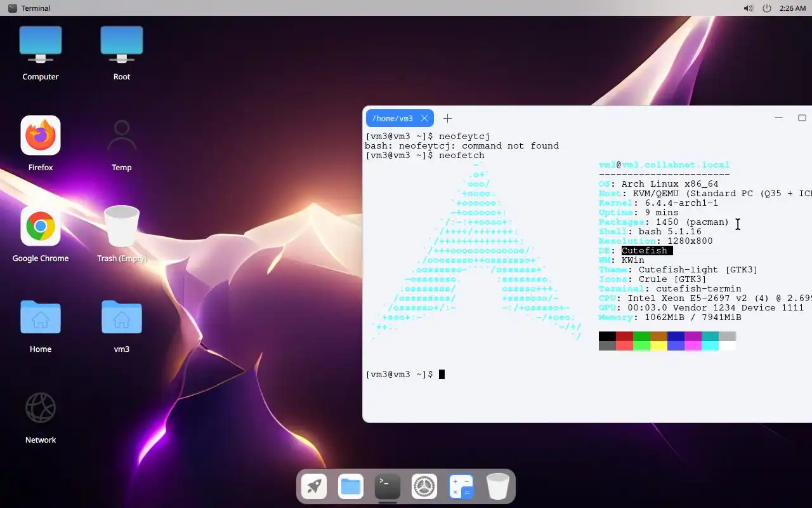This screenshot has width=812, height=508.
Task: Click the 'Uptime: 9 mins' line
Action: 639,213
